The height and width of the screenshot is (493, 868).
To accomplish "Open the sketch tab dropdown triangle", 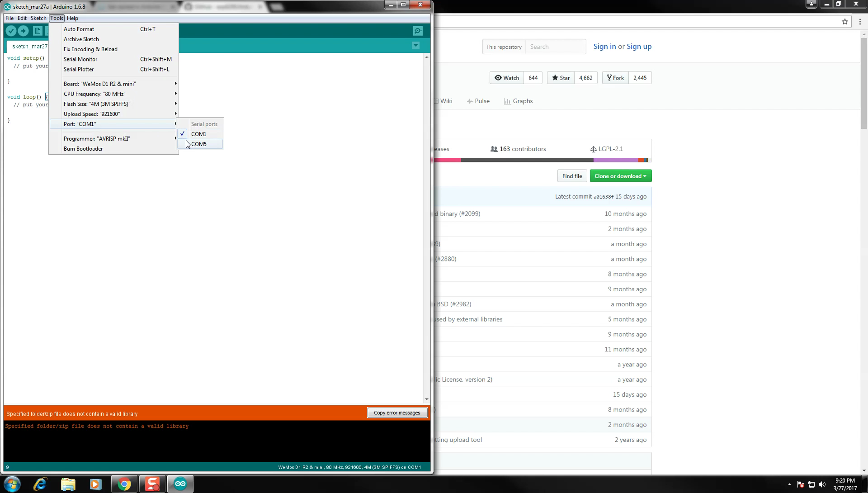I will (x=415, y=46).
